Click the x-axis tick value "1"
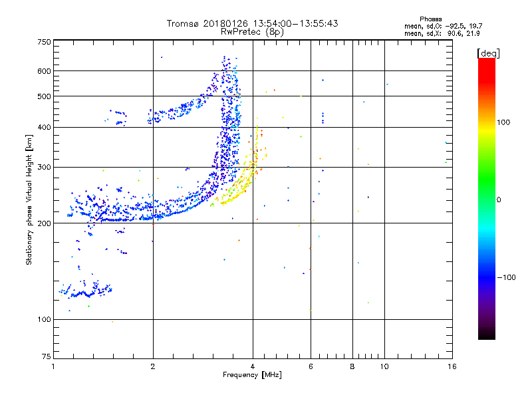 [53, 366]
